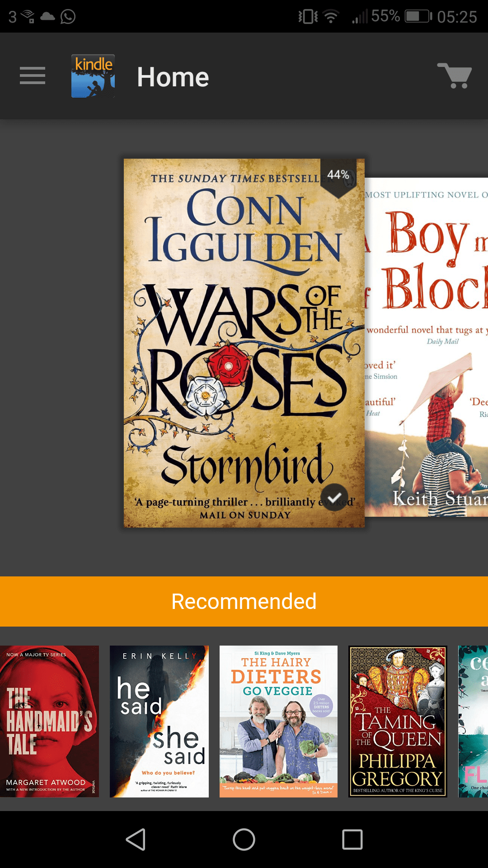Select The Taming of the Queen book
Image resolution: width=488 pixels, height=868 pixels.
[398, 721]
